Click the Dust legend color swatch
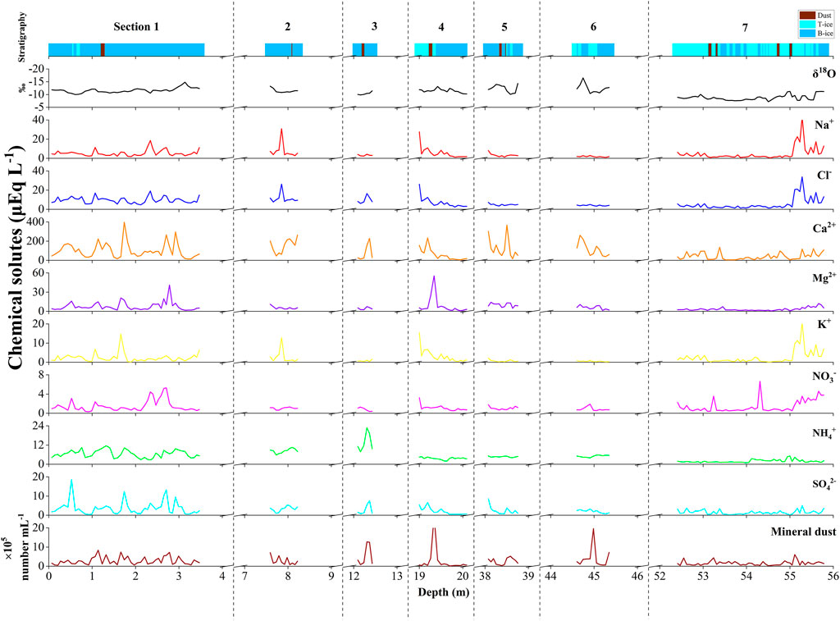Viewport: 840px width, 621px height. [x=807, y=16]
